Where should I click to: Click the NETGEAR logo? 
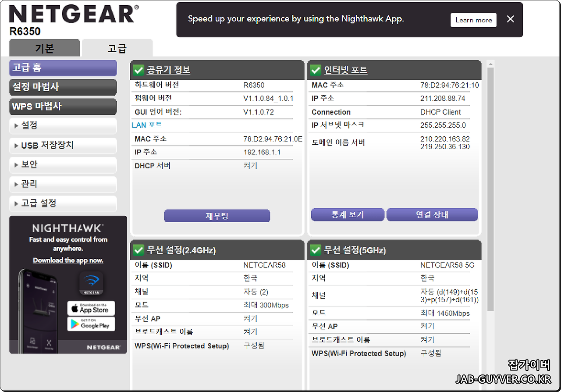tap(74, 14)
